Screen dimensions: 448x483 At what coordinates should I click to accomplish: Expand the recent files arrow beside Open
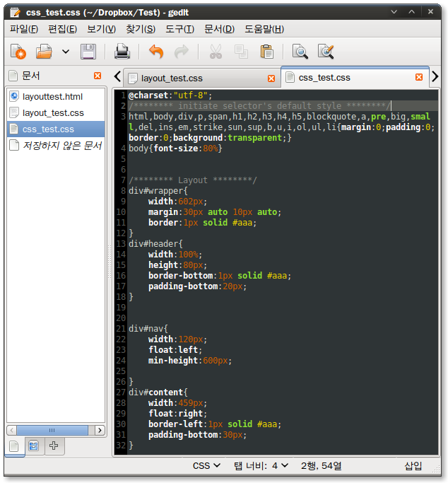point(66,52)
